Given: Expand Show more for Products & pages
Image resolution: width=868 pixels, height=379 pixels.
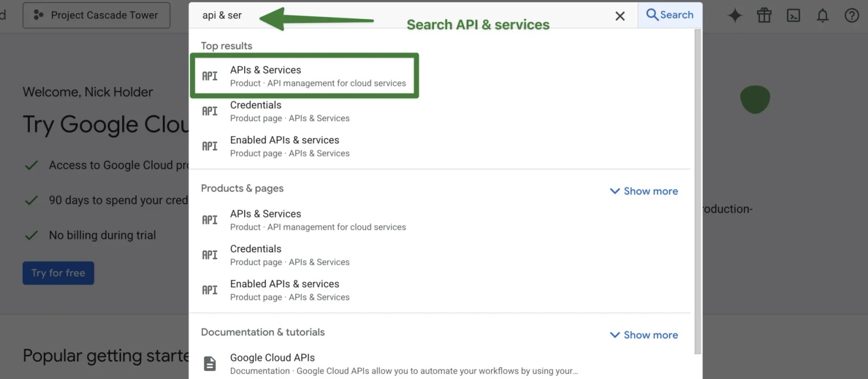Looking at the screenshot, I should 644,191.
